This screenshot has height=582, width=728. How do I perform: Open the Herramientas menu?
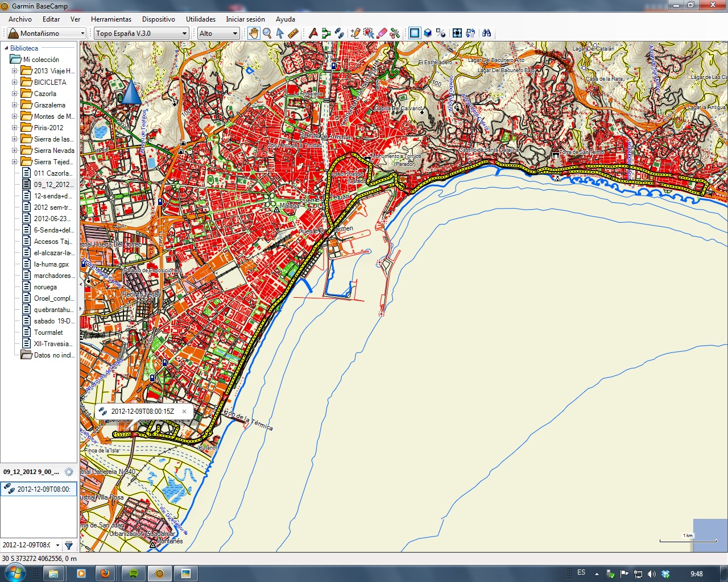click(x=111, y=19)
